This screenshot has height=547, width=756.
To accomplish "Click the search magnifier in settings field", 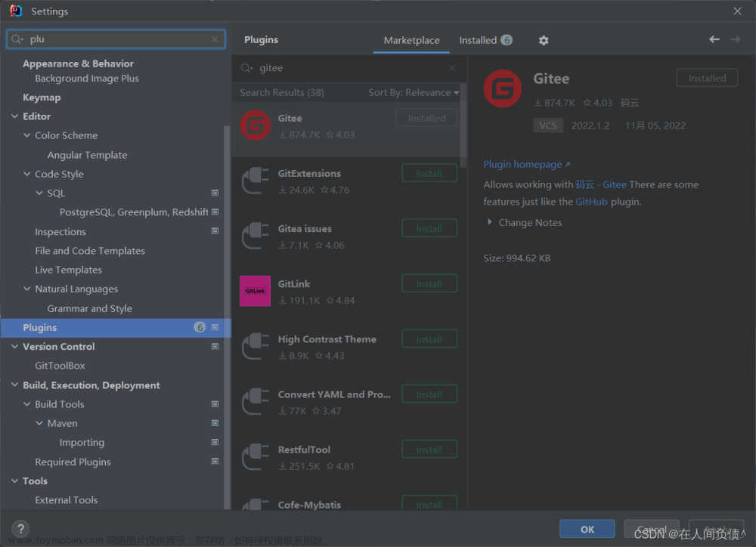I will [17, 39].
